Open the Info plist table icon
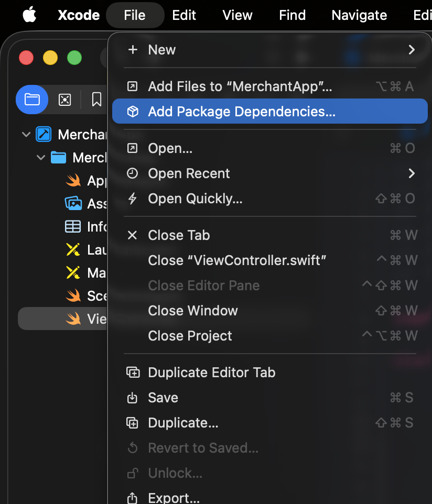 click(73, 227)
